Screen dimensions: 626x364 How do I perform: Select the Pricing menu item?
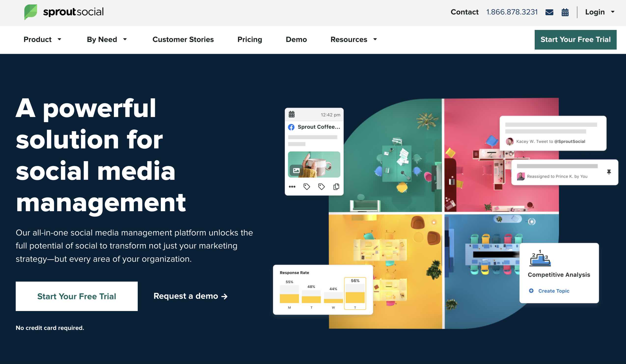[x=249, y=39]
